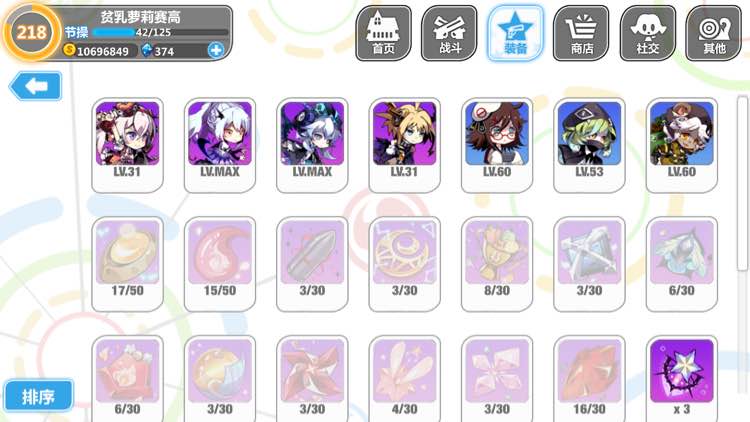The width and height of the screenshot is (750, 422).
Task: Select the red-glasses character card LV.60
Action: point(496,145)
